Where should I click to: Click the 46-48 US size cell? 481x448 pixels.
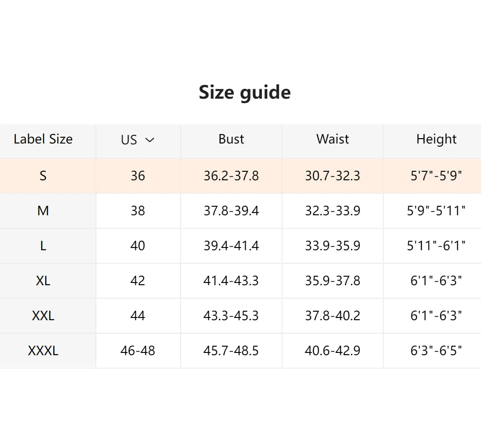point(139,351)
